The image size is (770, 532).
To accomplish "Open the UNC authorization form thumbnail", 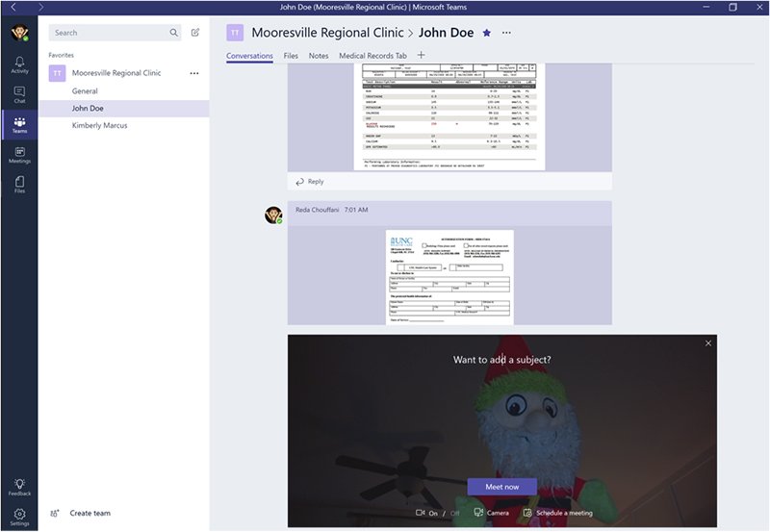I will coord(449,277).
